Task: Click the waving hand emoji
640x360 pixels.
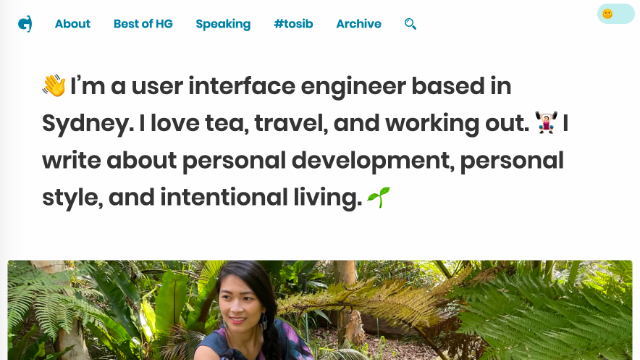Action: click(x=54, y=86)
